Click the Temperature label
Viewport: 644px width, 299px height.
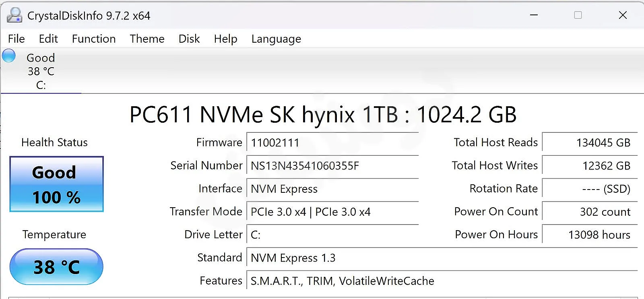54,234
